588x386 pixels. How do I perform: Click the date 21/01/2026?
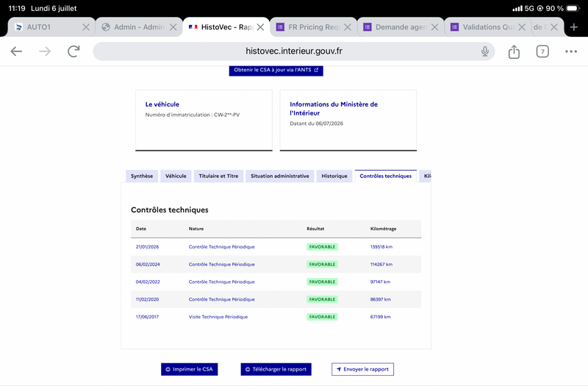[148, 247]
